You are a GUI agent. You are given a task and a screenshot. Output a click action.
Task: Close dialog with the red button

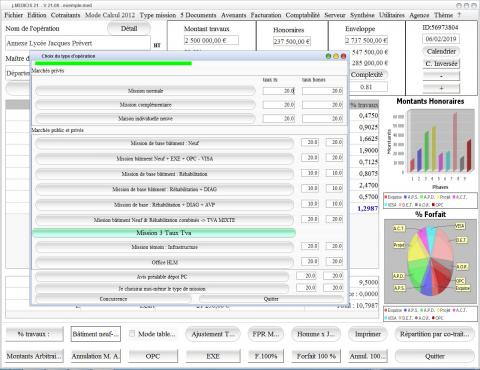343,56
